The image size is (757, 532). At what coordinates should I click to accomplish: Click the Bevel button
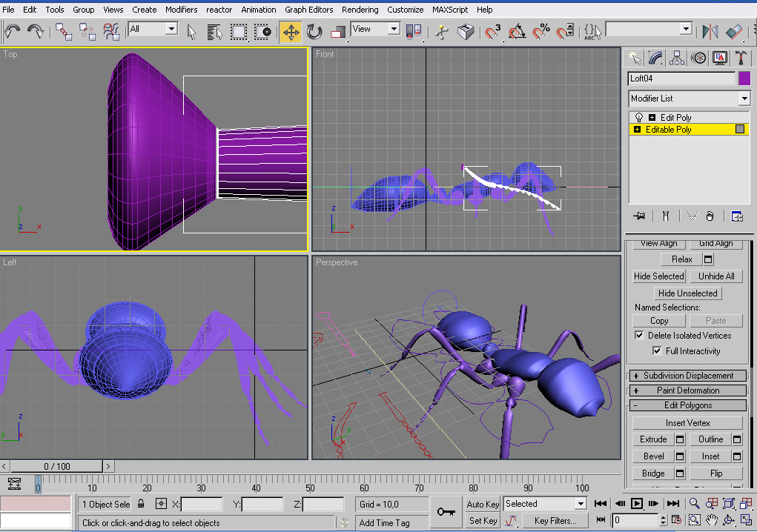[x=653, y=456]
